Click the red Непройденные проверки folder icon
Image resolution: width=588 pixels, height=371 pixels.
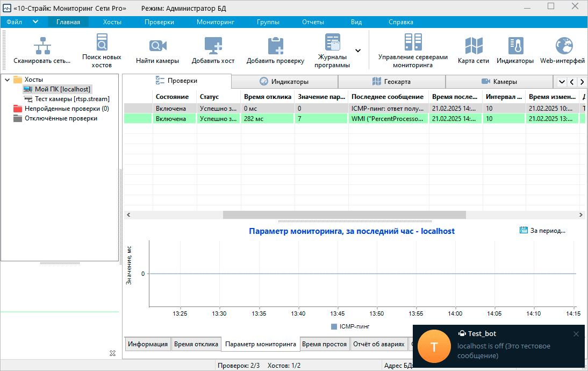pyautogui.click(x=18, y=109)
